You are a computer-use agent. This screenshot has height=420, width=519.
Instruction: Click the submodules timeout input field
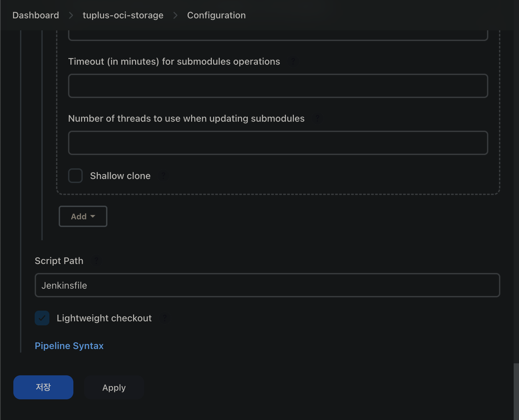point(278,86)
